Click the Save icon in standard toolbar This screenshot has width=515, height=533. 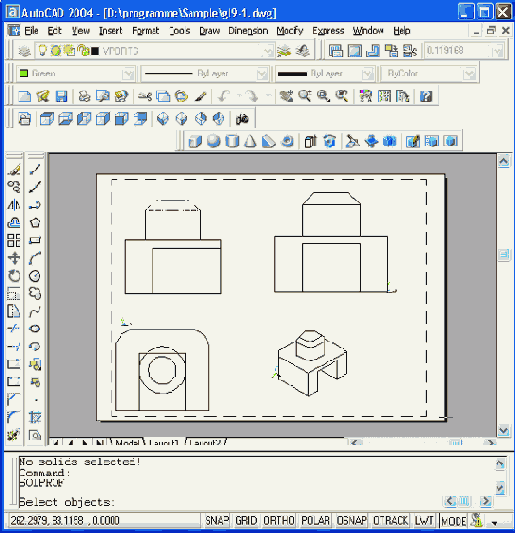tap(61, 96)
